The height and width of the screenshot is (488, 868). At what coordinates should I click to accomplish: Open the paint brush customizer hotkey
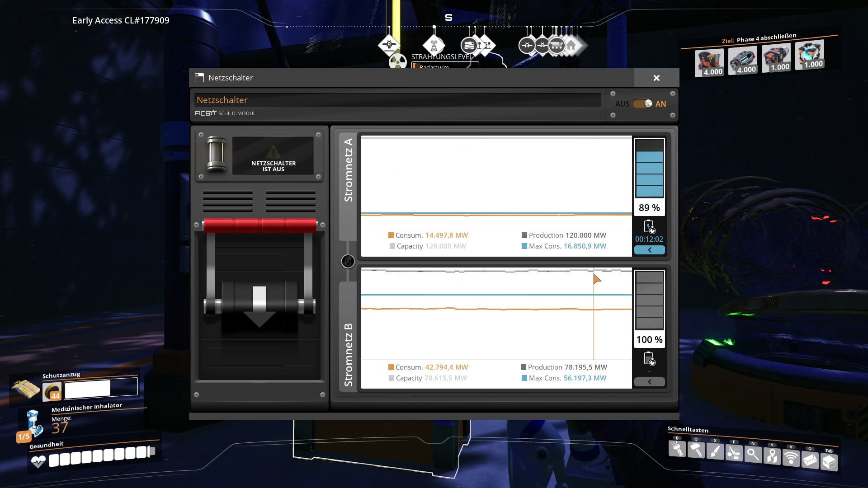pyautogui.click(x=715, y=452)
